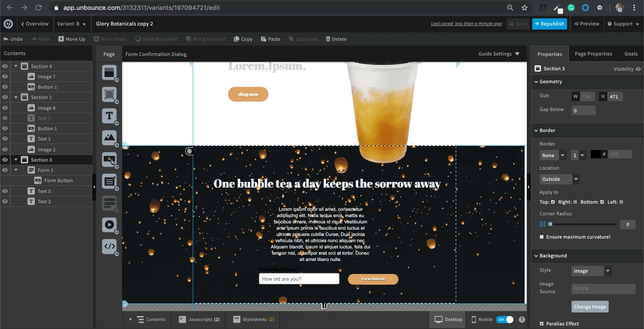Select the Section widget tool
The image size is (644, 329).
109,72
